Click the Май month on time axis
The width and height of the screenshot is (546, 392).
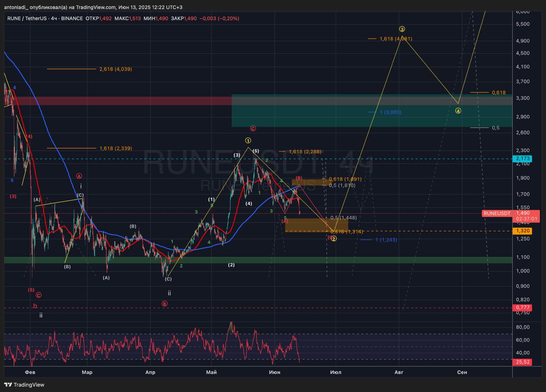(211, 372)
